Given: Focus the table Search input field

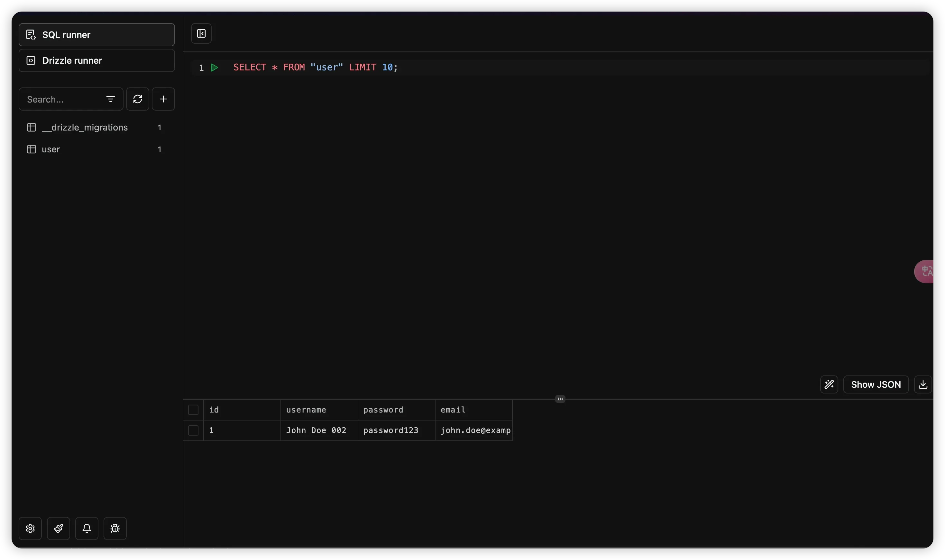Looking at the screenshot, I should 62,99.
